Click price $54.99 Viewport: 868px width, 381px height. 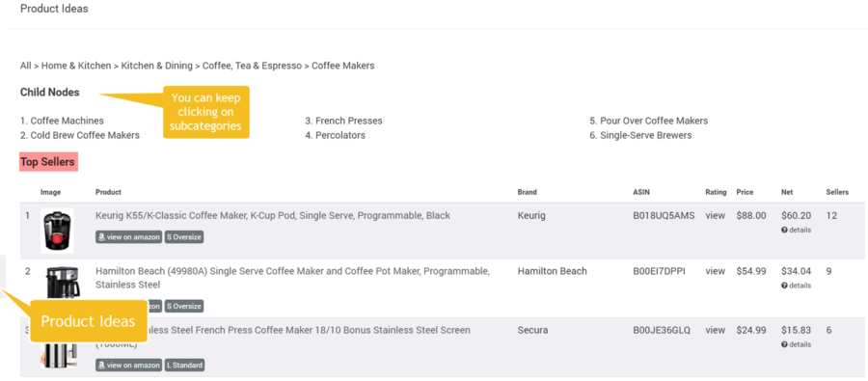point(751,271)
